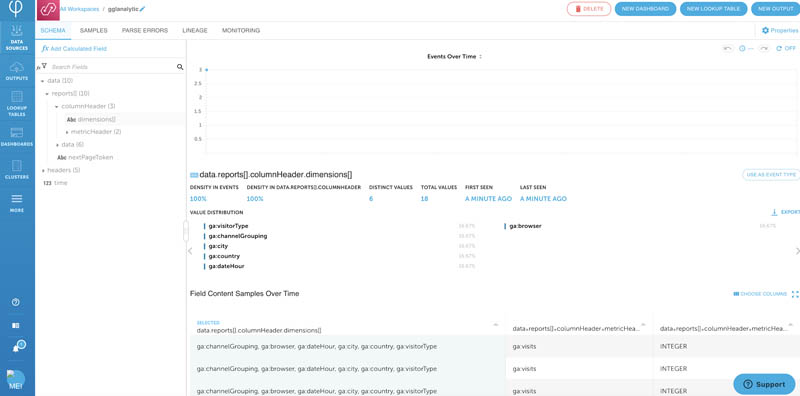Click into the Search Fields input
Screen dimensions: 800x396
click(112, 67)
